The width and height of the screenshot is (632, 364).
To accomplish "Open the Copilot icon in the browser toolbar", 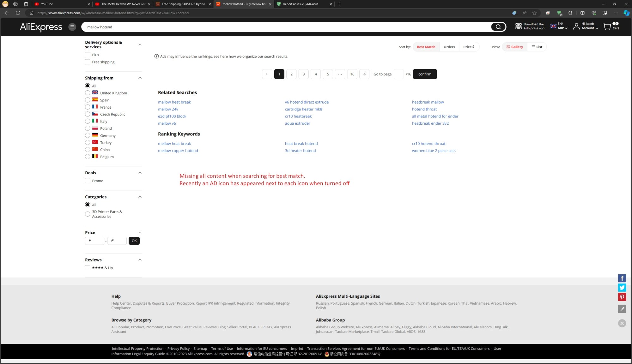I will pos(626,13).
